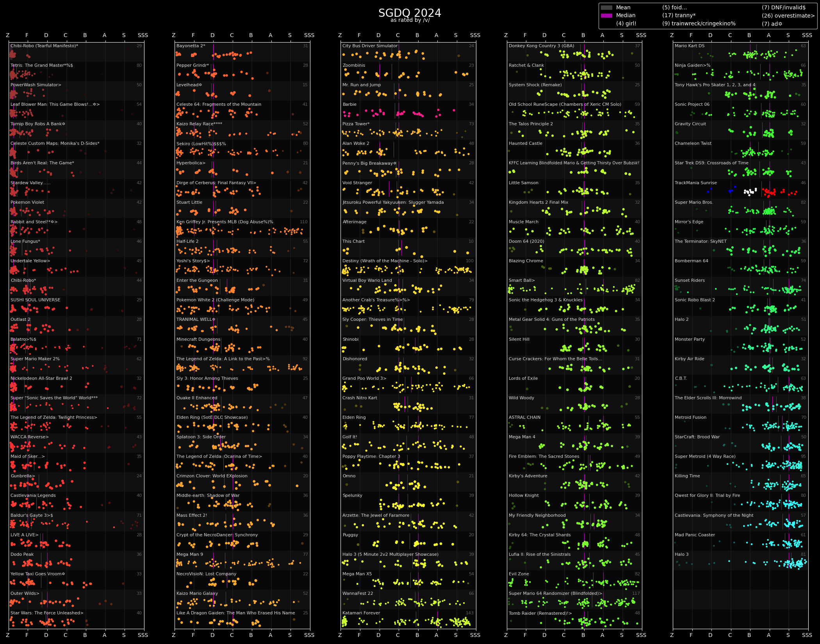The image size is (820, 644).
Task: Click the 'SGDQ 2024' chart title
Action: [410, 13]
